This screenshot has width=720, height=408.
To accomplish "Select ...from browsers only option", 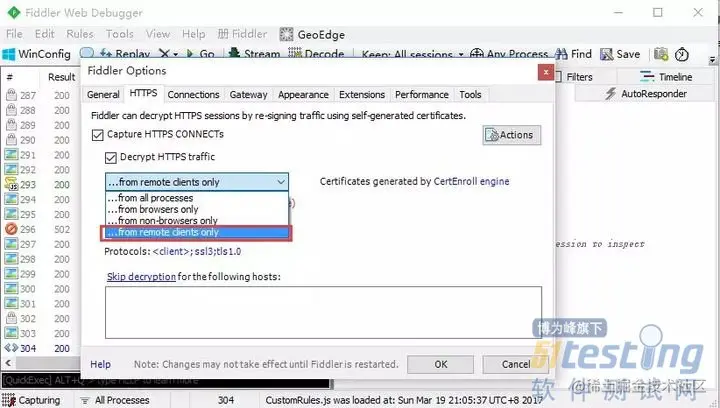I will click(x=197, y=209).
